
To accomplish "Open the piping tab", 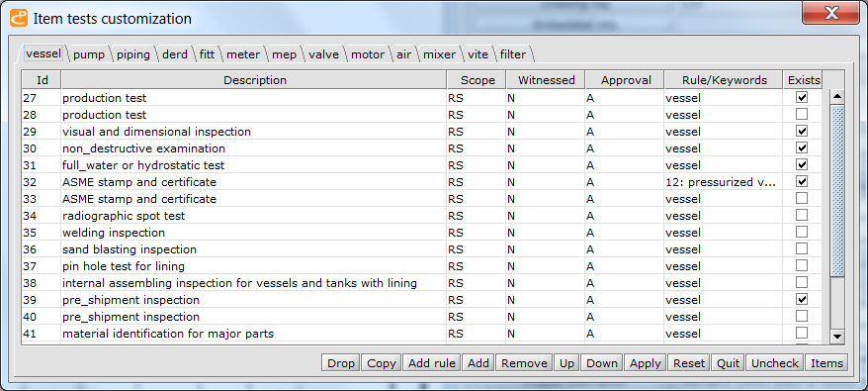I will tap(133, 54).
